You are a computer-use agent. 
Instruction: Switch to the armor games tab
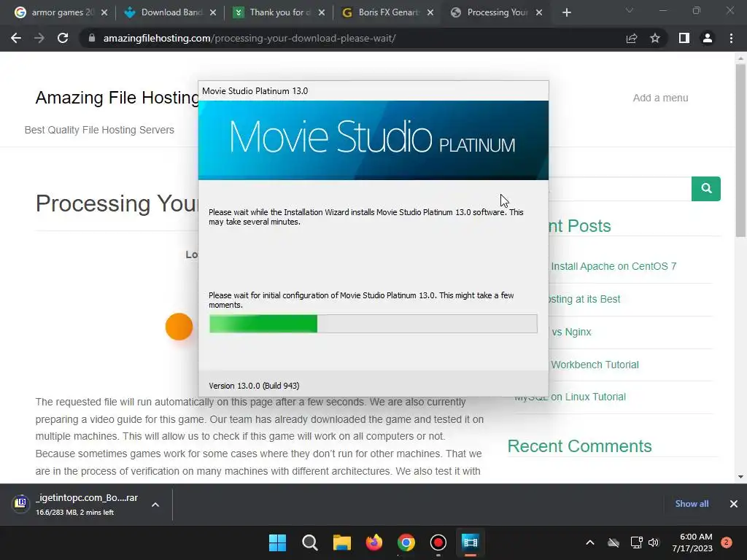62,12
